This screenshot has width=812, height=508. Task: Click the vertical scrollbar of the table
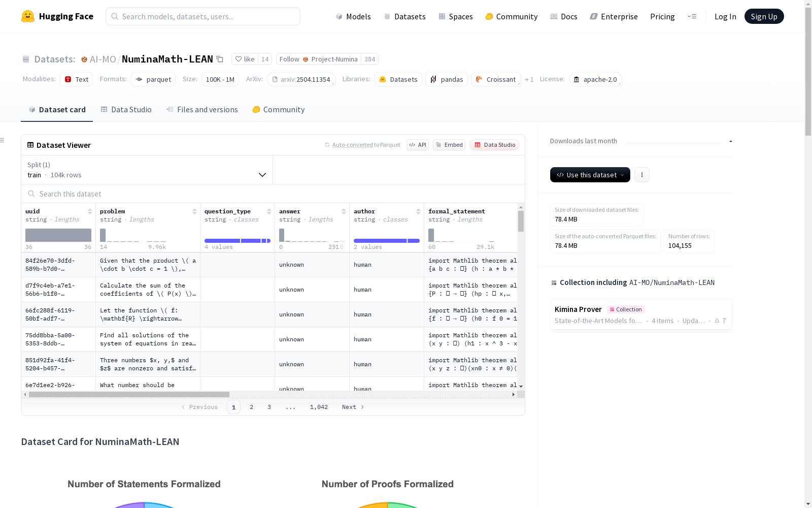pyautogui.click(x=521, y=221)
